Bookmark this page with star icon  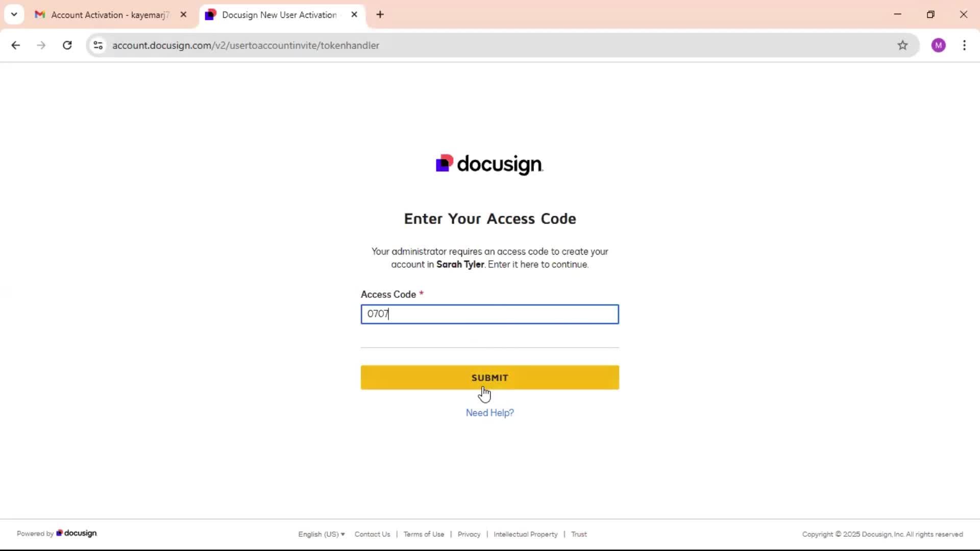tap(902, 45)
